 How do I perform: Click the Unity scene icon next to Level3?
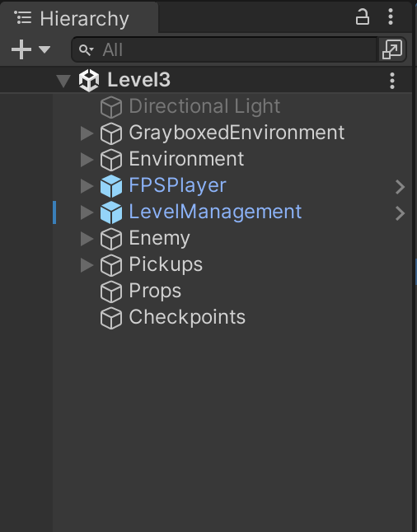pos(89,81)
